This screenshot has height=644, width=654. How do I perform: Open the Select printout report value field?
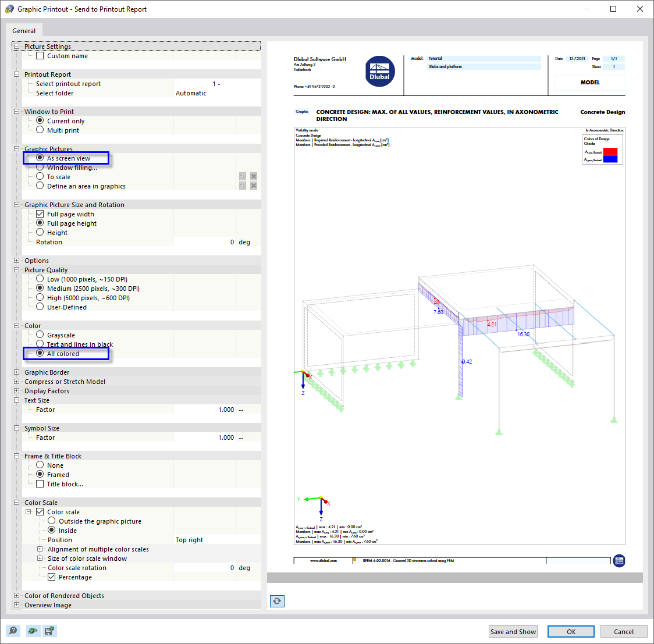click(217, 84)
